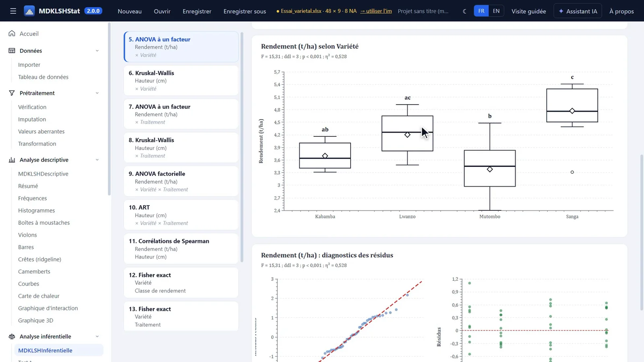
Task: Click the Assistant IA sparkle icon
Action: (561, 11)
